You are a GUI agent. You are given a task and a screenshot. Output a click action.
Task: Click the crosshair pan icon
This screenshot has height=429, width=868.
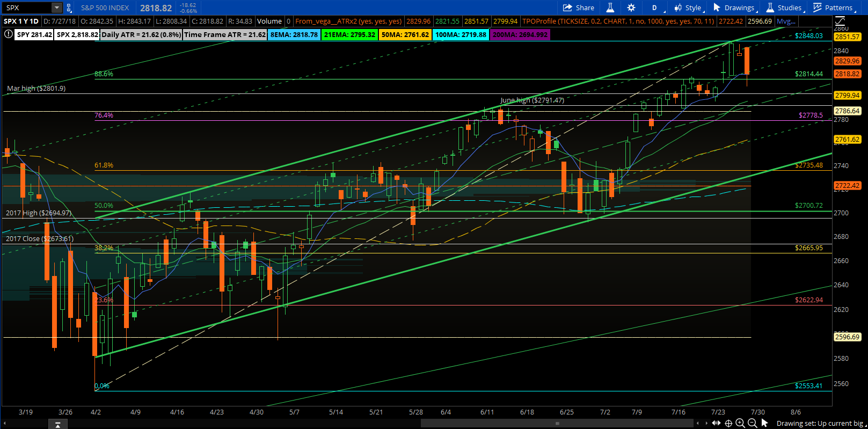click(x=728, y=423)
